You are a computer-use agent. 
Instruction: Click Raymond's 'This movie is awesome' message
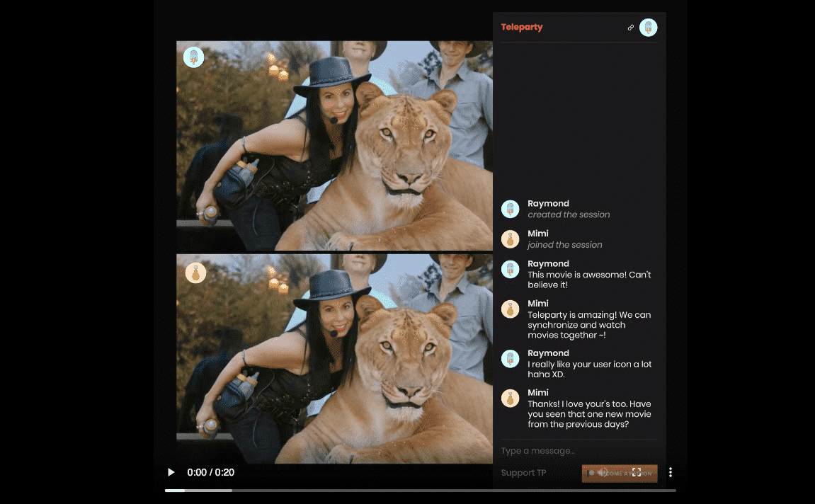[x=589, y=280]
